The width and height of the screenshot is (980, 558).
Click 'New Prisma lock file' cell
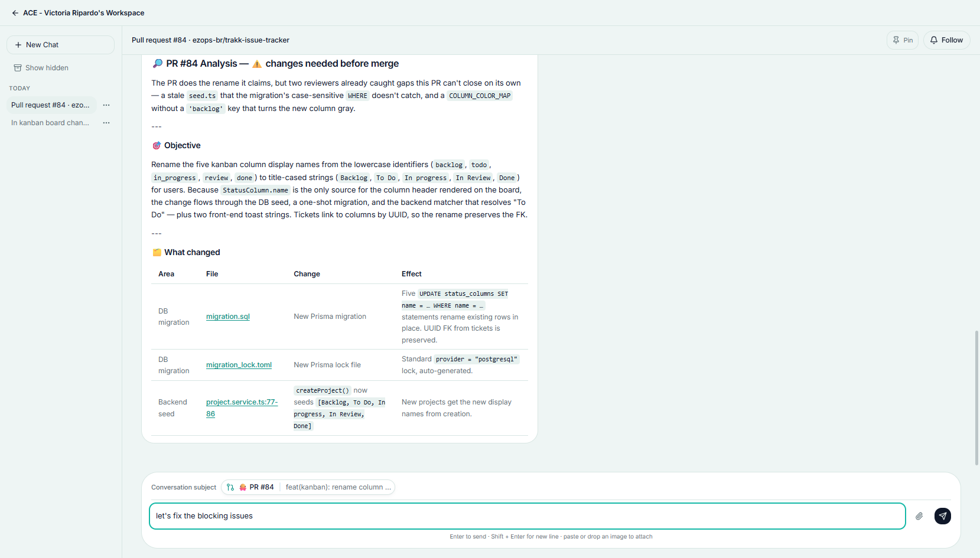pyautogui.click(x=327, y=365)
